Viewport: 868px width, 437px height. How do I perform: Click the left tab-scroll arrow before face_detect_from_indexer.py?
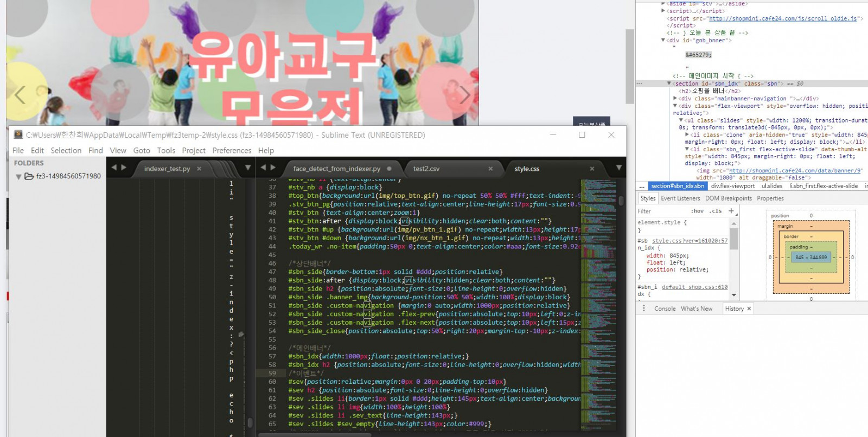[263, 168]
